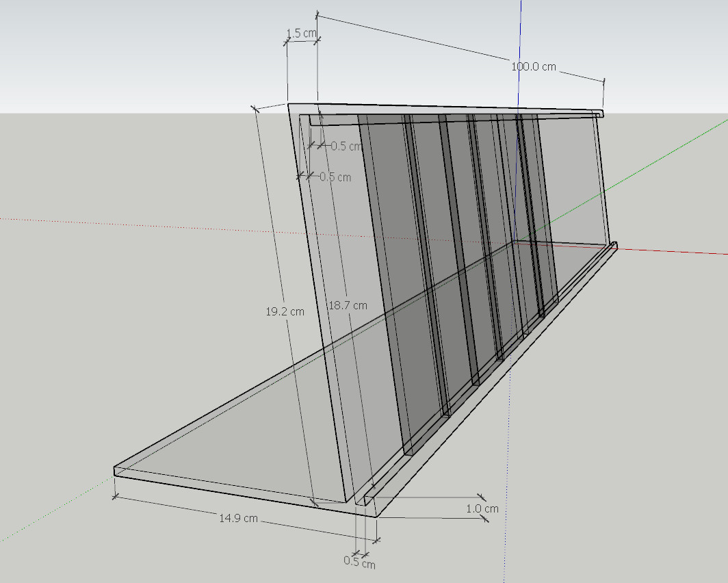Select the upper 0.5 cm label near the top corner

tap(346, 146)
